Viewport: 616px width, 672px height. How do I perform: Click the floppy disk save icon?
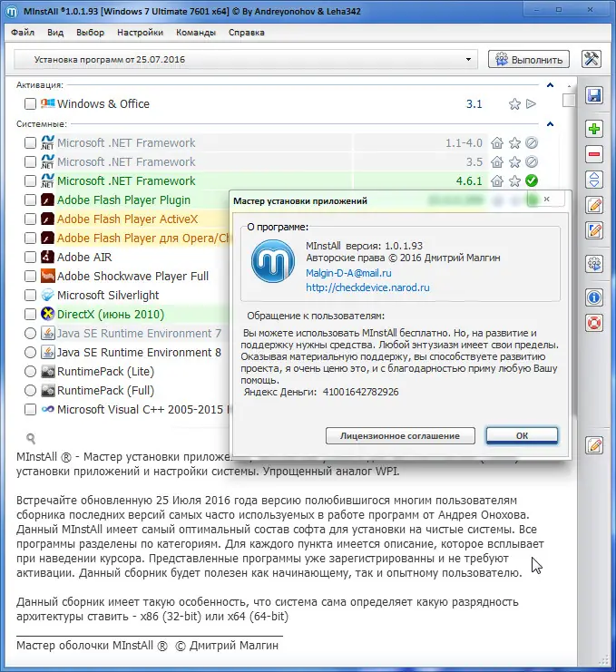tap(594, 95)
